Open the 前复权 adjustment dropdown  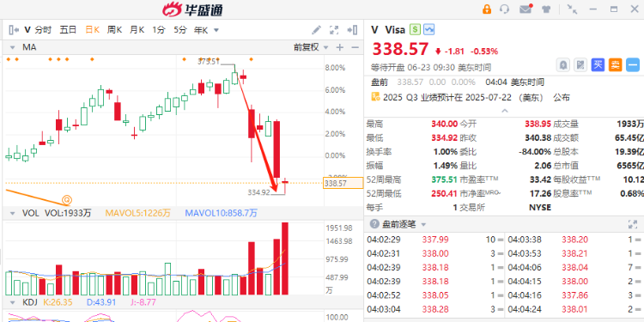coord(312,47)
